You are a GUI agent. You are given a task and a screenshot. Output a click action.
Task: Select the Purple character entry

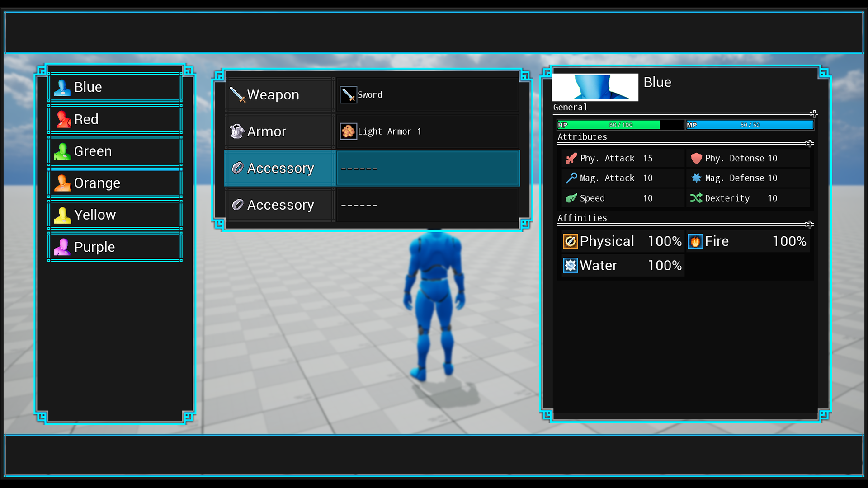tap(115, 247)
